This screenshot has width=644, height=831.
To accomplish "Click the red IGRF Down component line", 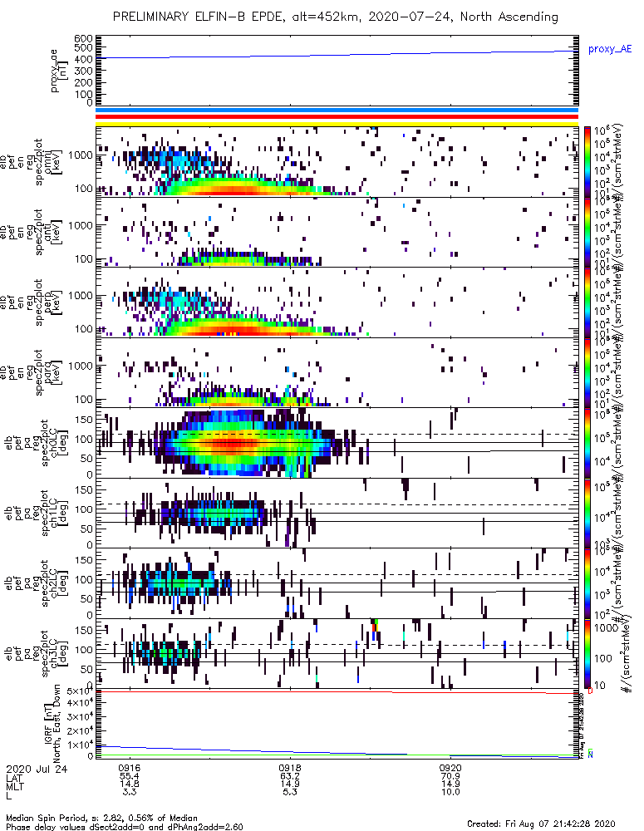I will (337, 691).
